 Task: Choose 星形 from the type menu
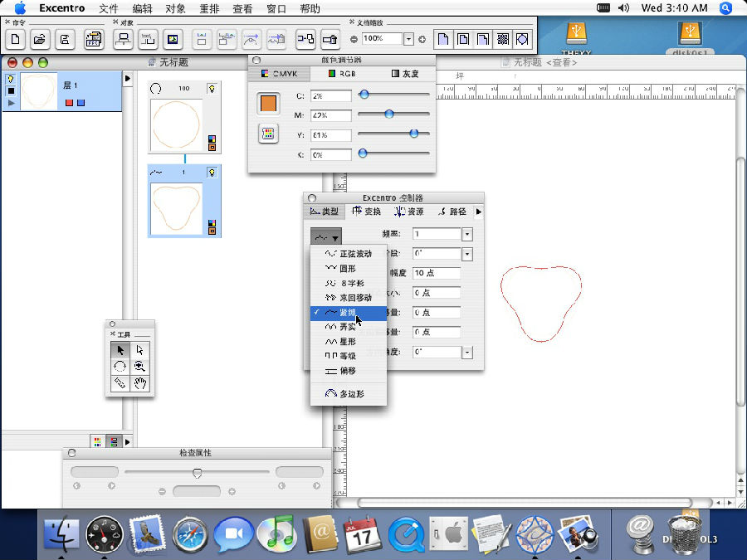348,342
